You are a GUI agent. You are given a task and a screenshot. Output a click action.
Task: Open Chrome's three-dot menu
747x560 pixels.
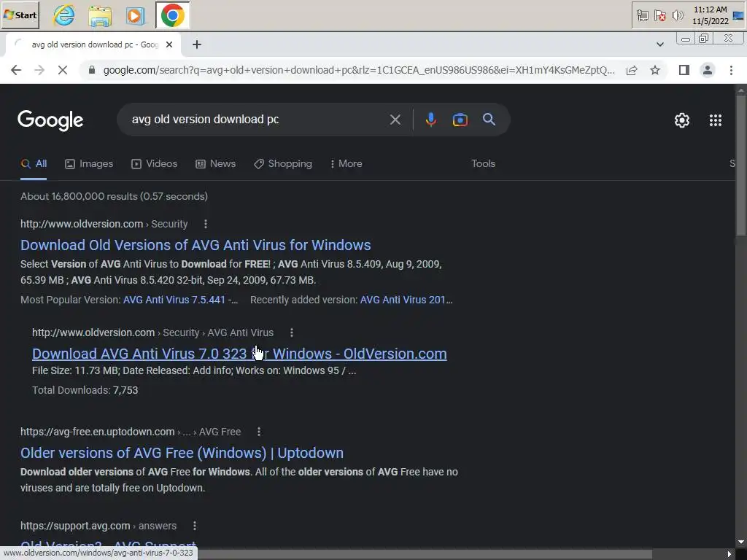coord(731,71)
